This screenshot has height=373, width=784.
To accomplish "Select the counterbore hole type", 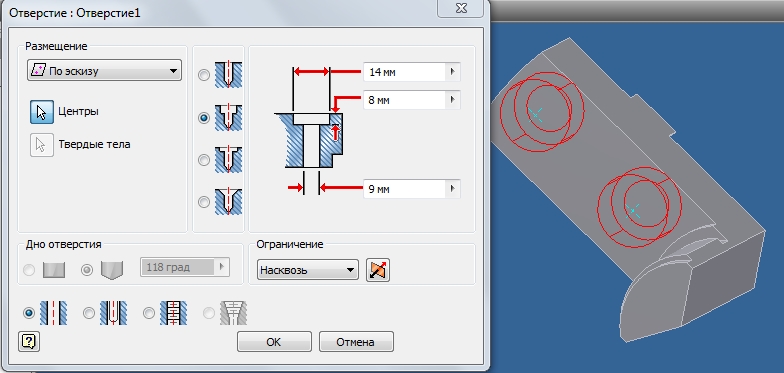I will [x=204, y=118].
